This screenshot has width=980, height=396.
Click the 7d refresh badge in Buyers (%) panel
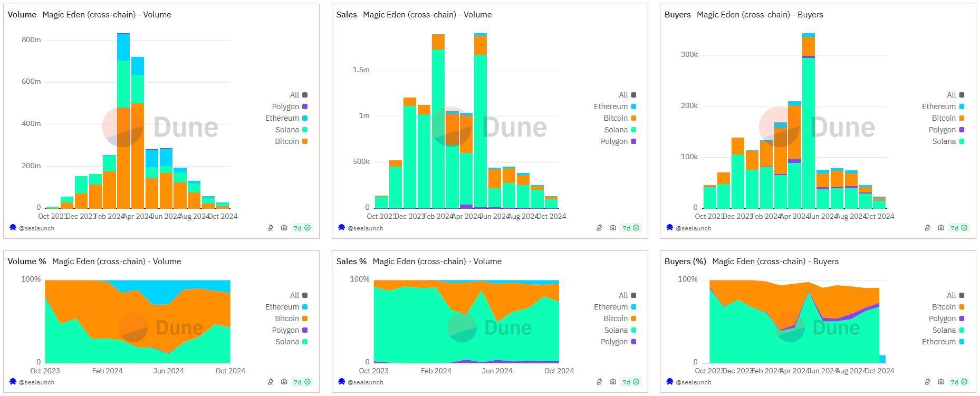click(959, 382)
